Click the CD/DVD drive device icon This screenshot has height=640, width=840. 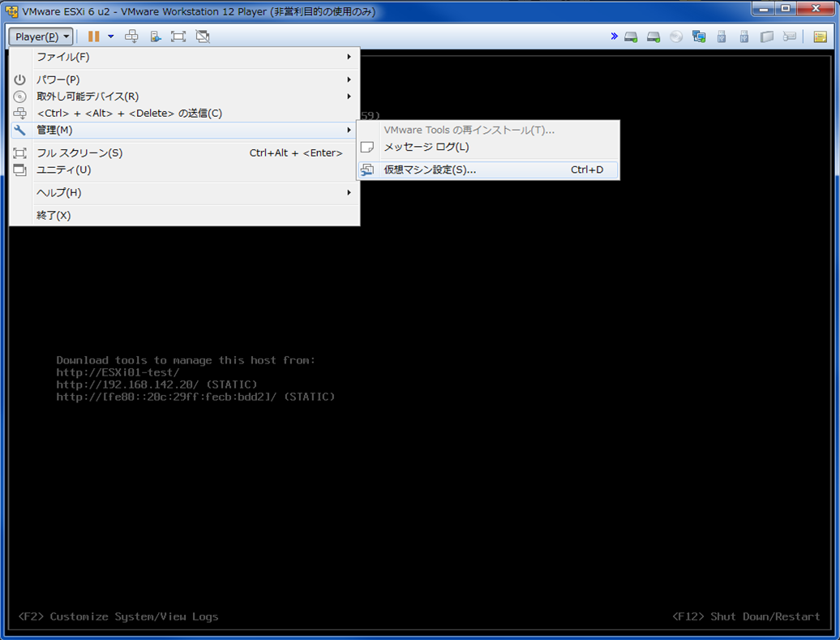pyautogui.click(x=676, y=37)
